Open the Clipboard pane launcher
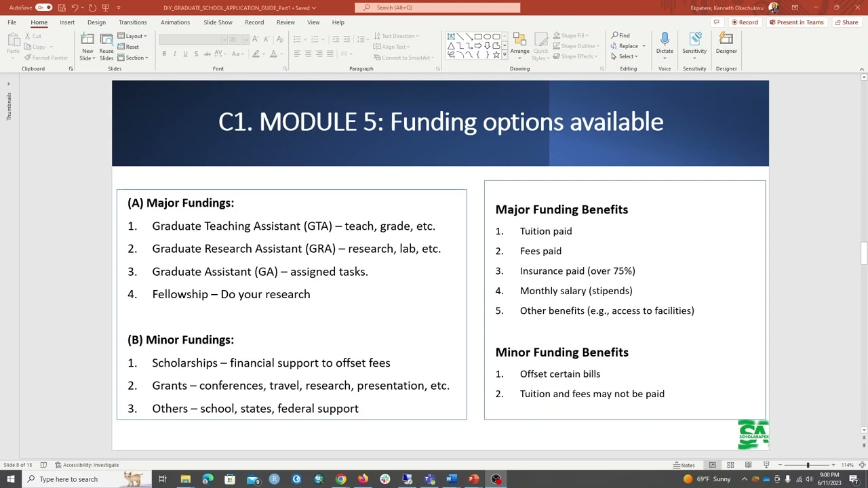The height and width of the screenshot is (488, 868). [71, 68]
